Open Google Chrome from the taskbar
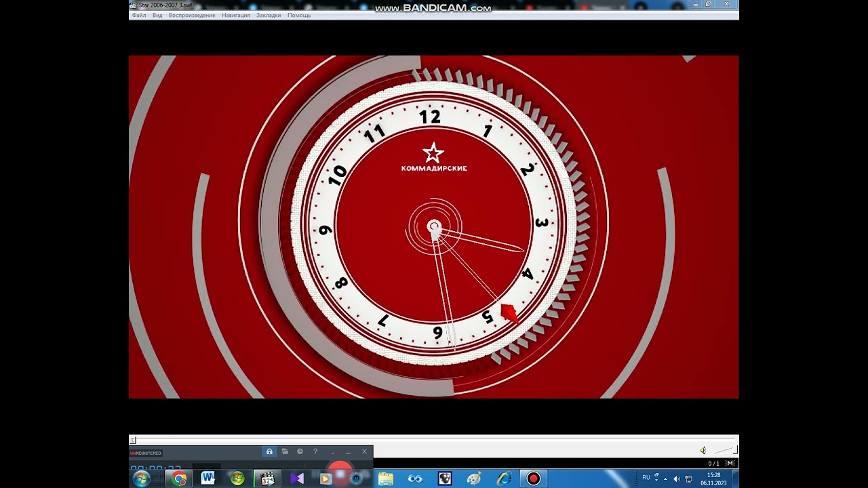868x488 pixels. [180, 479]
